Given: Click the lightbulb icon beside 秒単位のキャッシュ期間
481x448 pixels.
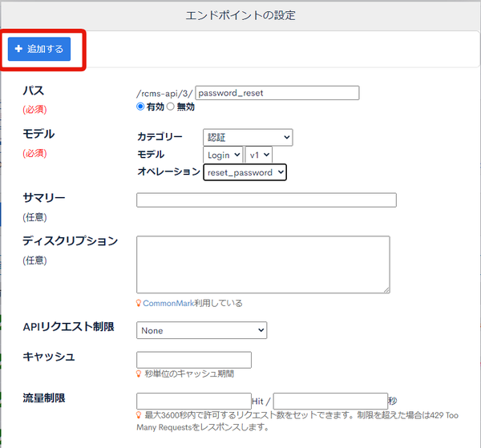Looking at the screenshot, I should coord(139,373).
